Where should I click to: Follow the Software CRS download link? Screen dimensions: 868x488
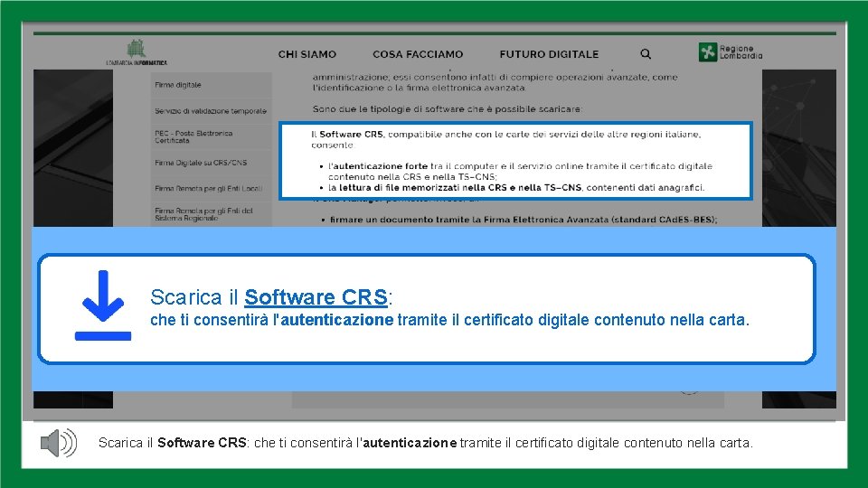(316, 297)
